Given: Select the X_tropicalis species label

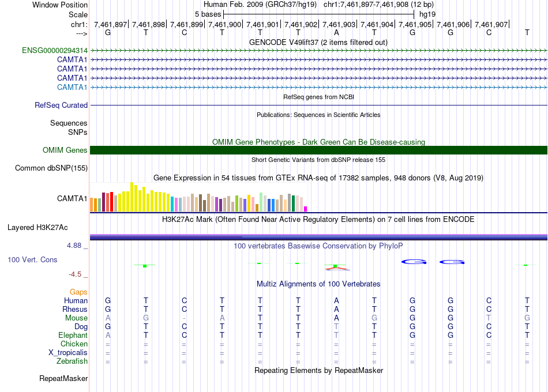Looking at the screenshot, I should click(68, 353).
